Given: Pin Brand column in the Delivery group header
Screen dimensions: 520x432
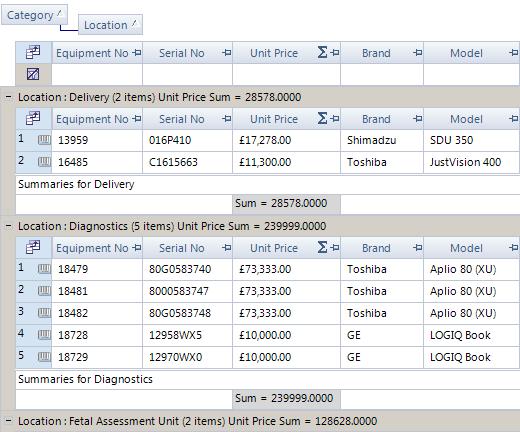Looking at the screenshot, I should tap(418, 119).
